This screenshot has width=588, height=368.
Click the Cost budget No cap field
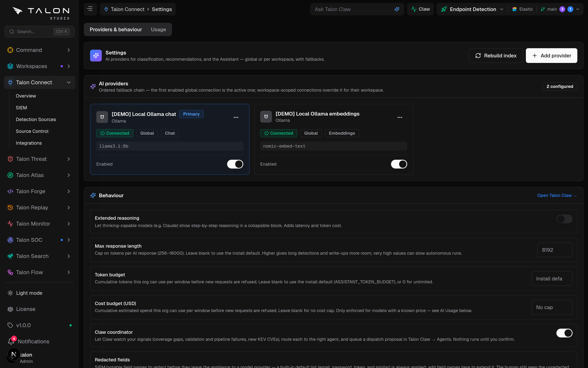pyautogui.click(x=552, y=307)
